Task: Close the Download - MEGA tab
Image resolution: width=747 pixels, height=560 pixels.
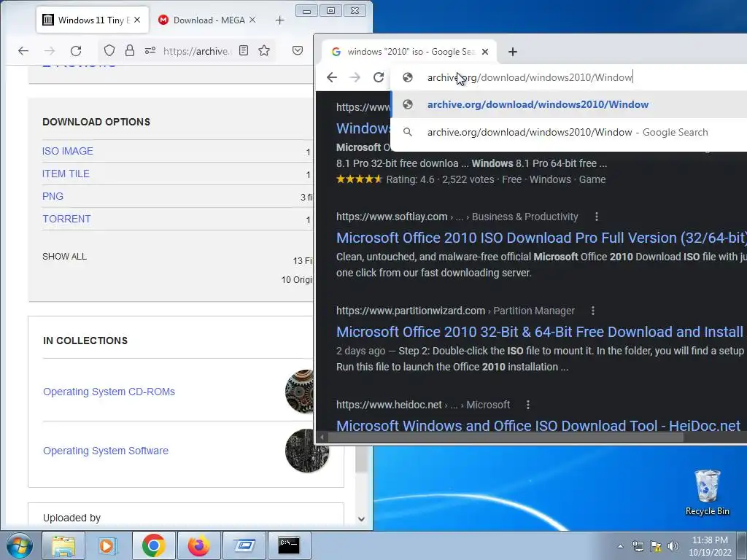Action: 252,20
